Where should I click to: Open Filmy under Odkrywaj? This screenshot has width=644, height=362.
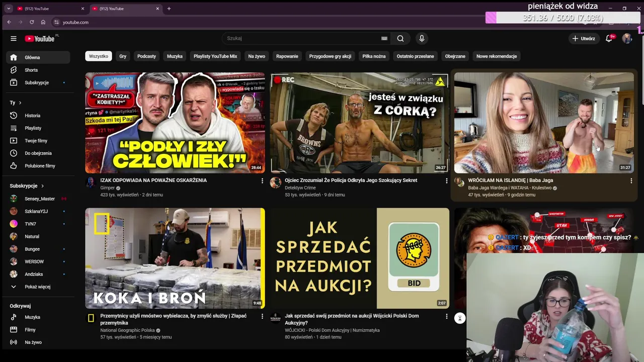pos(38,330)
